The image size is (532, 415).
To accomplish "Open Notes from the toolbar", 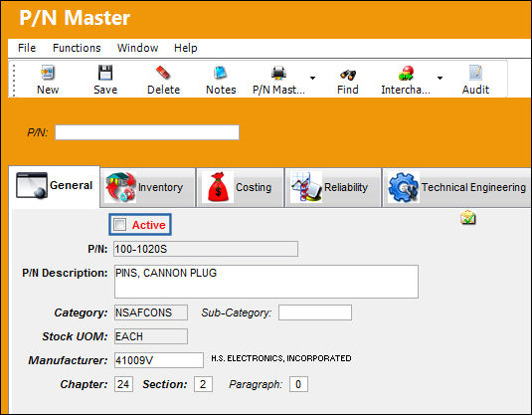I will [221, 73].
